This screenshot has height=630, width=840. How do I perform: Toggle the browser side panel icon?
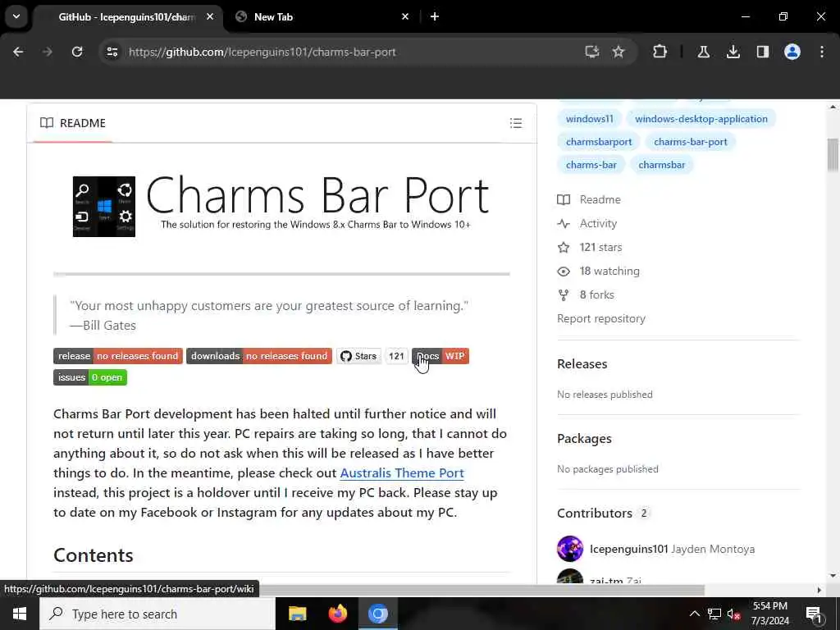pyautogui.click(x=762, y=52)
